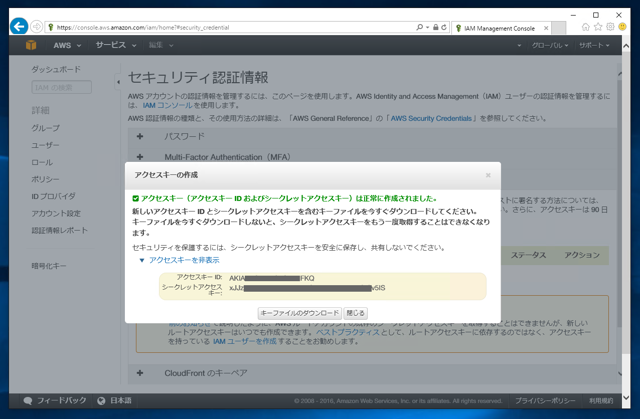Click the padlock security icon in address bar

pyautogui.click(x=436, y=27)
